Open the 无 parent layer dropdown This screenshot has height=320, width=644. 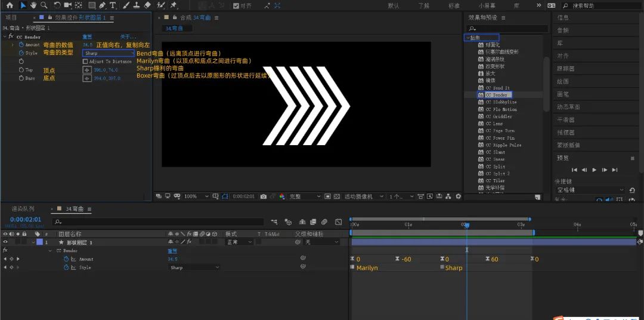pyautogui.click(x=322, y=242)
